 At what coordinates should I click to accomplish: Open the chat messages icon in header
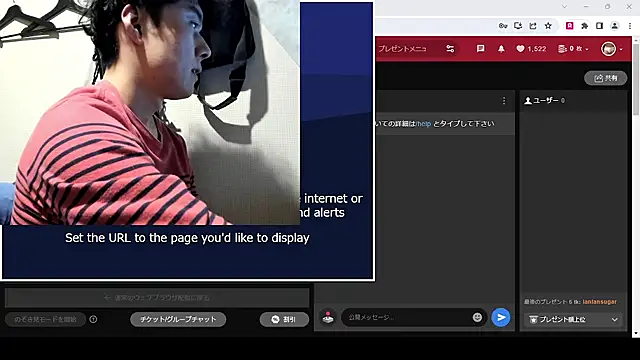pyautogui.click(x=480, y=49)
